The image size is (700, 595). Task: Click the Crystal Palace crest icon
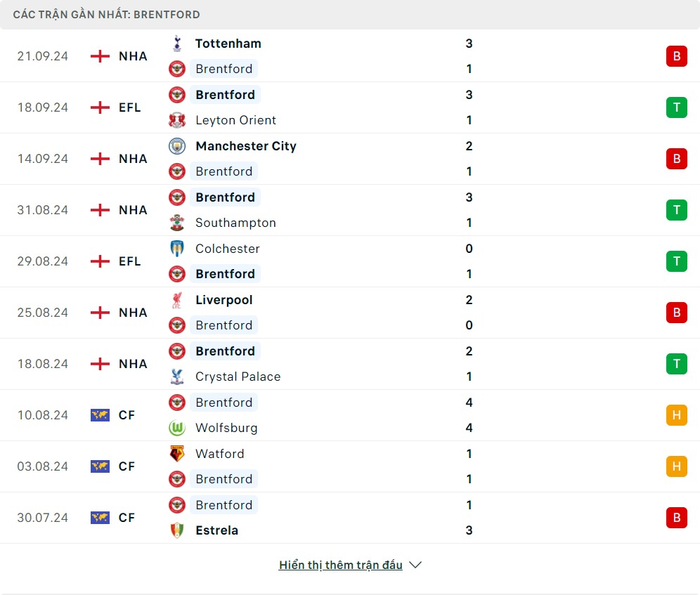click(x=177, y=377)
